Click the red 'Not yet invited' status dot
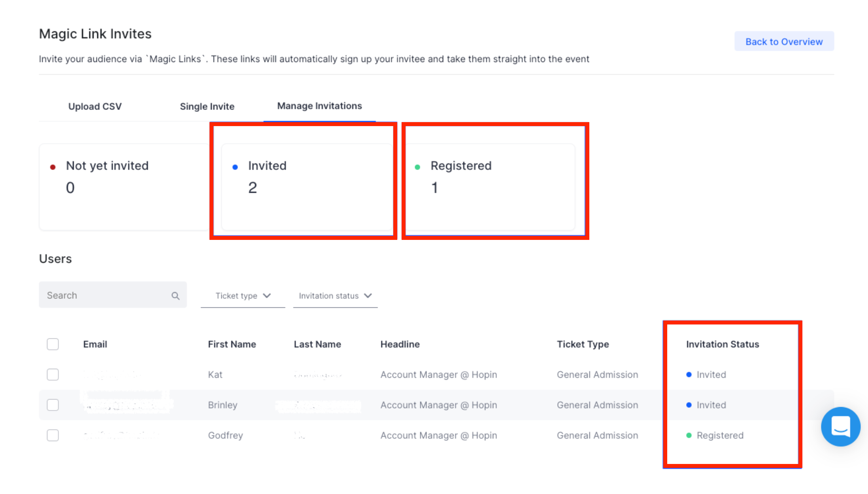 [53, 167]
